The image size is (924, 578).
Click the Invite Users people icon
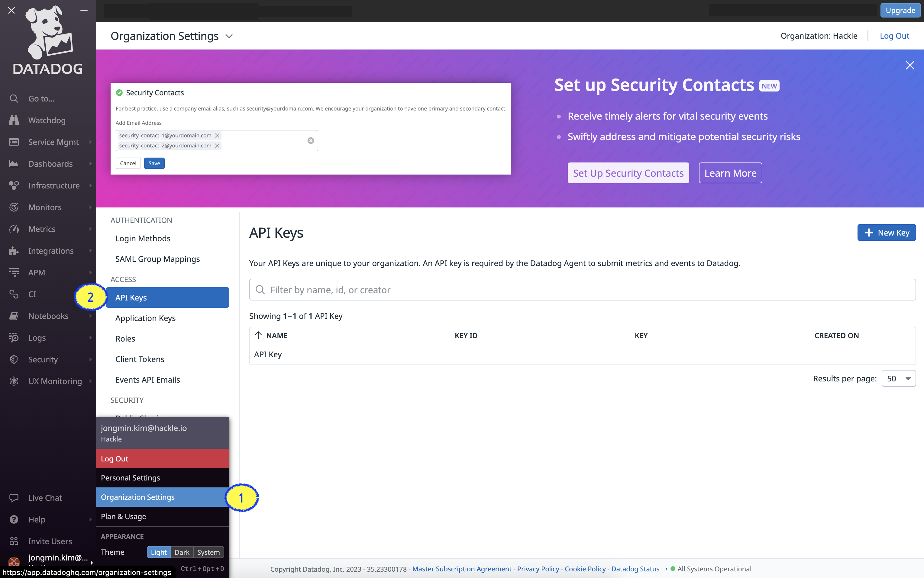(14, 541)
